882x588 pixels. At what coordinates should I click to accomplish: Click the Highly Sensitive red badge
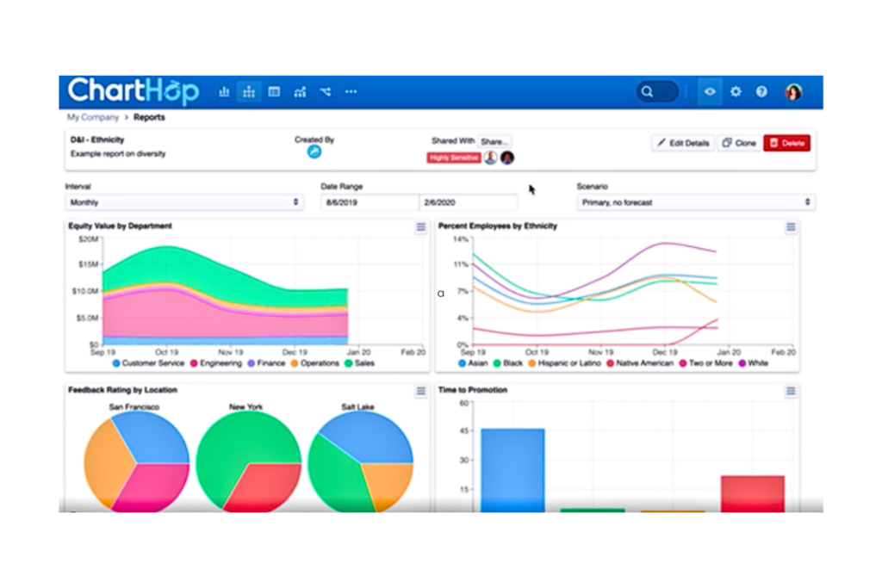[x=451, y=158]
